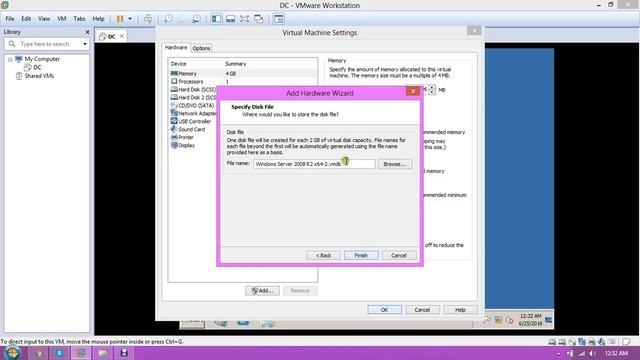Open the Tabs menu

(x=79, y=19)
